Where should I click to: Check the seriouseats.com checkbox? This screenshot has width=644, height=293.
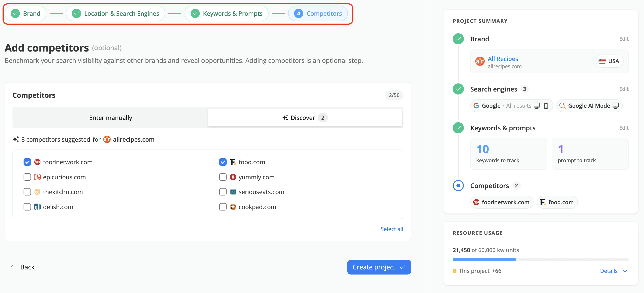223,192
